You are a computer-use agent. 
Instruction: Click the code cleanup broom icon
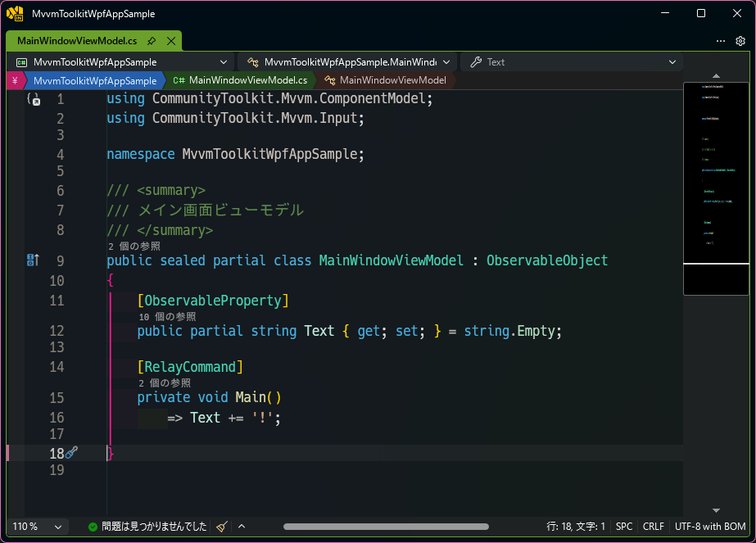[x=222, y=527]
